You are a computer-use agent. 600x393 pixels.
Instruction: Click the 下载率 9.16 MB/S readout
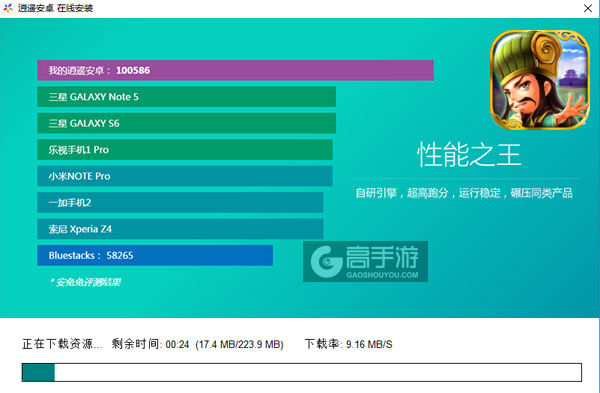(349, 344)
